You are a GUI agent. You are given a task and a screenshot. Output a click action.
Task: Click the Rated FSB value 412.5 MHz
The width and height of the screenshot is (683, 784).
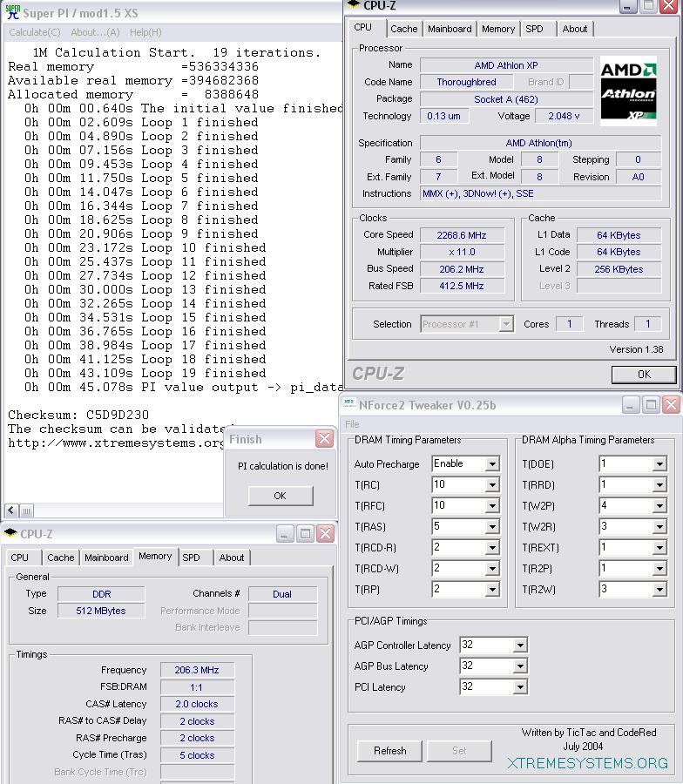pyautogui.click(x=462, y=286)
